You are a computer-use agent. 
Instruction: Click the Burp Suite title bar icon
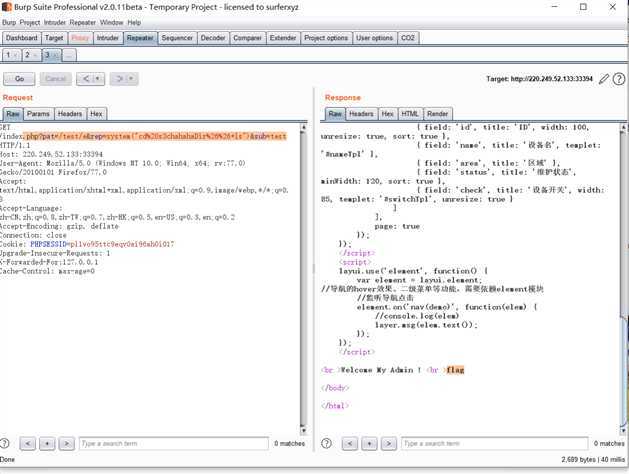point(6,7)
